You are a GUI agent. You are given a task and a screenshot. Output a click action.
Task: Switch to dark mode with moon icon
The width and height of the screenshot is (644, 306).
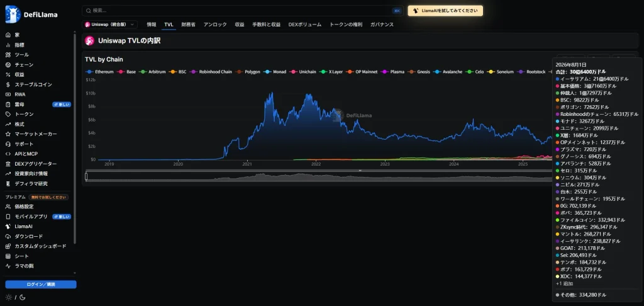(x=22, y=297)
